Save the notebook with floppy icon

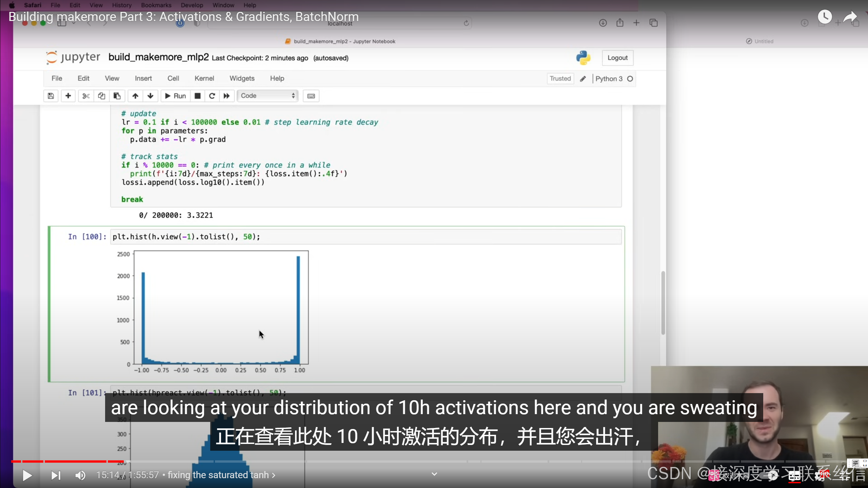click(51, 96)
